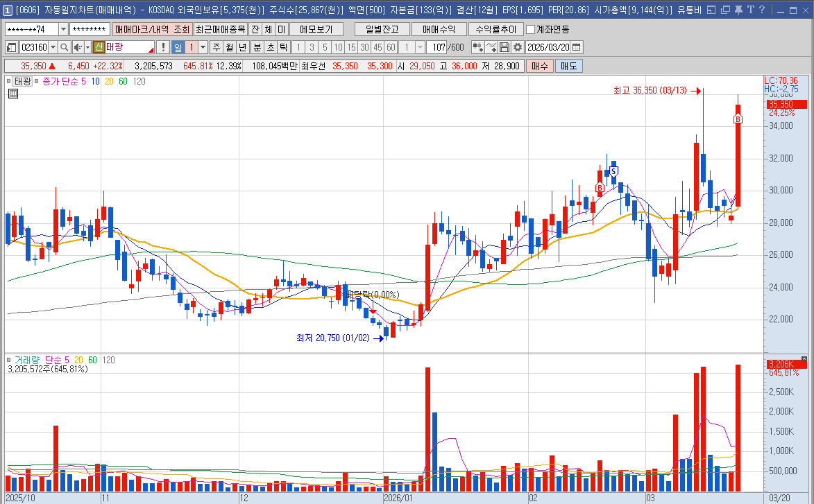The image size is (814, 504).
Task: Click the stock search magnifier icon
Action: point(65,47)
